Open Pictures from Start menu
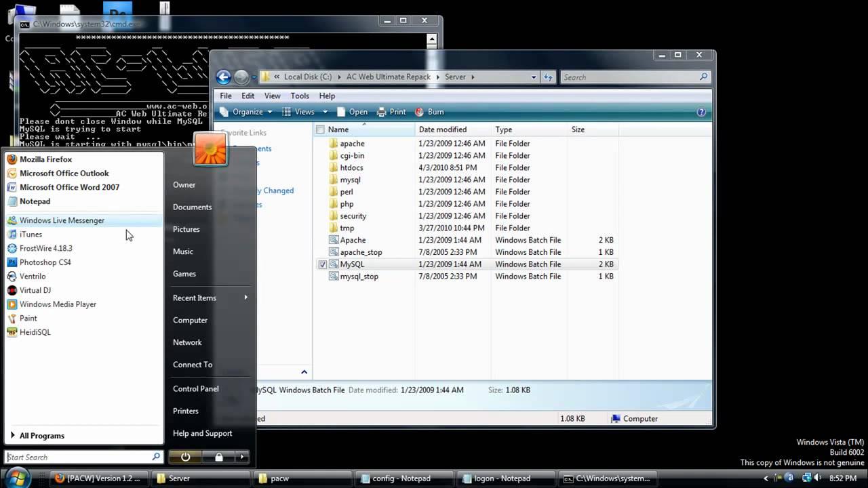The image size is (868, 488). click(x=186, y=229)
